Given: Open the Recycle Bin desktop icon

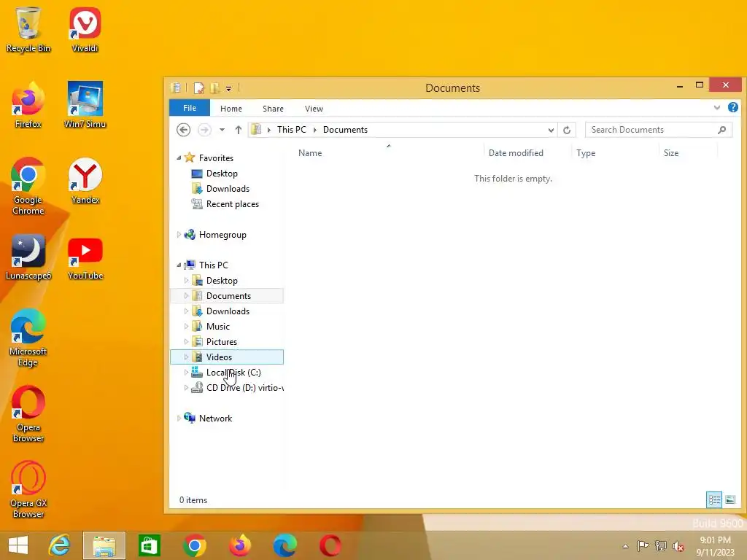Looking at the screenshot, I should [28, 29].
